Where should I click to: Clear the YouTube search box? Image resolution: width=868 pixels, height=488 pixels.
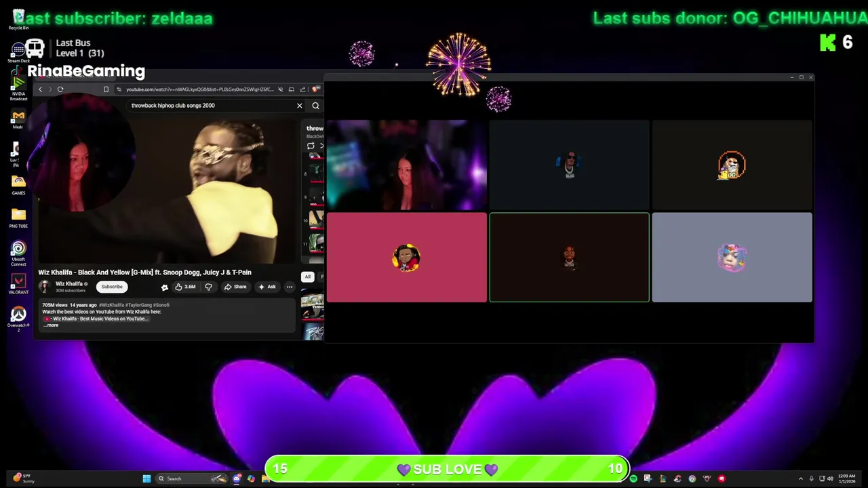tap(300, 106)
